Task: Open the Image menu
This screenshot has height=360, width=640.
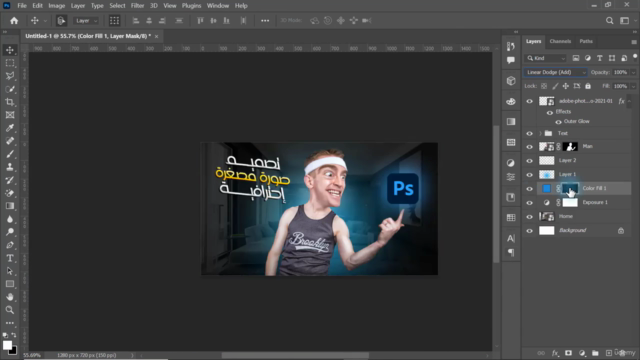Action: click(x=57, y=6)
